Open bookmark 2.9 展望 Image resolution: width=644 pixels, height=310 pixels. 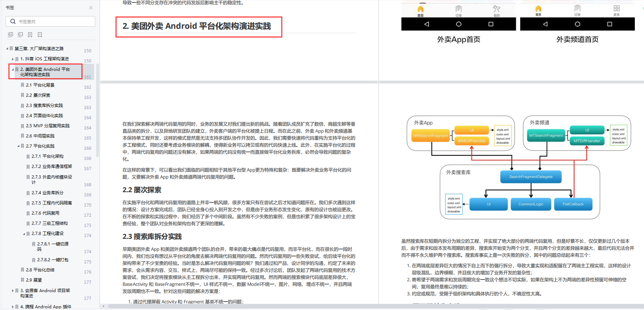pyautogui.click(x=34, y=280)
